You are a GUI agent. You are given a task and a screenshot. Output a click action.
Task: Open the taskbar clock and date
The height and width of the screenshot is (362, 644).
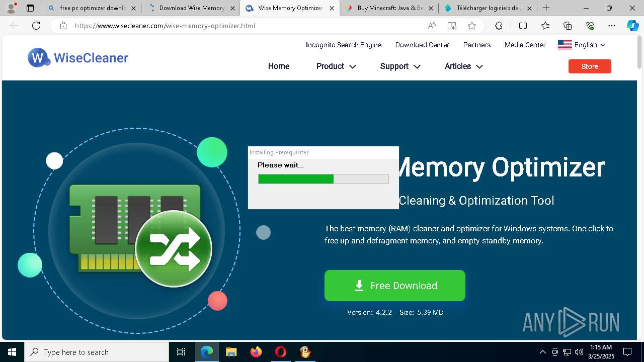click(601, 352)
